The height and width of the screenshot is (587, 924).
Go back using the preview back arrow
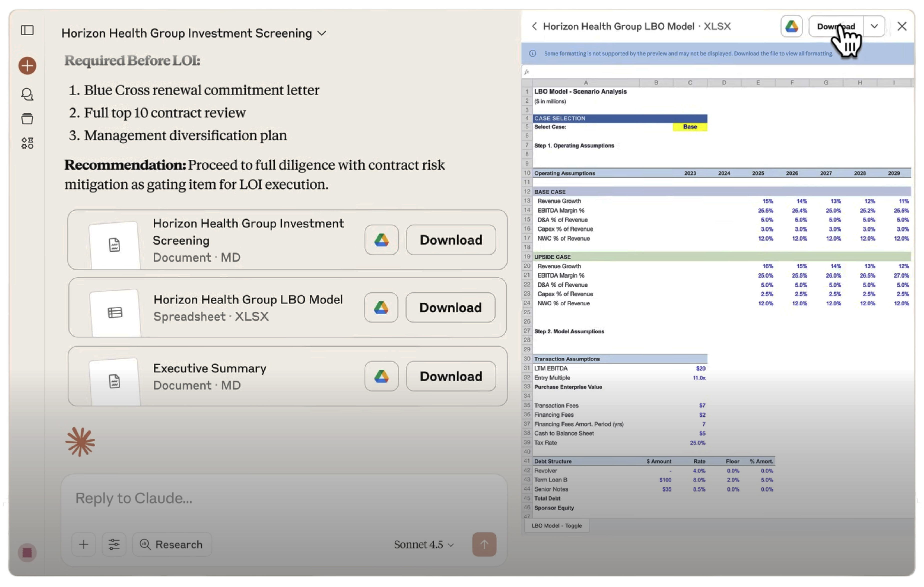(534, 26)
